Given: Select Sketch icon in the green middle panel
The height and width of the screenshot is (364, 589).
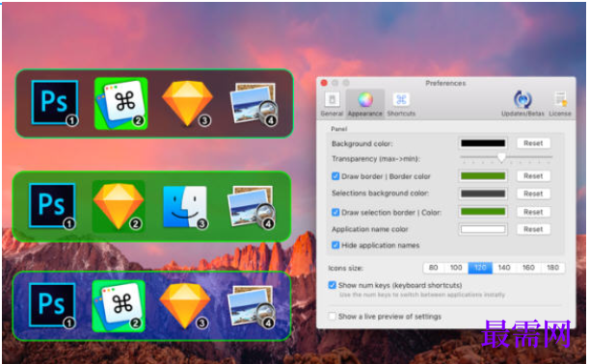Looking at the screenshot, I should [x=119, y=206].
